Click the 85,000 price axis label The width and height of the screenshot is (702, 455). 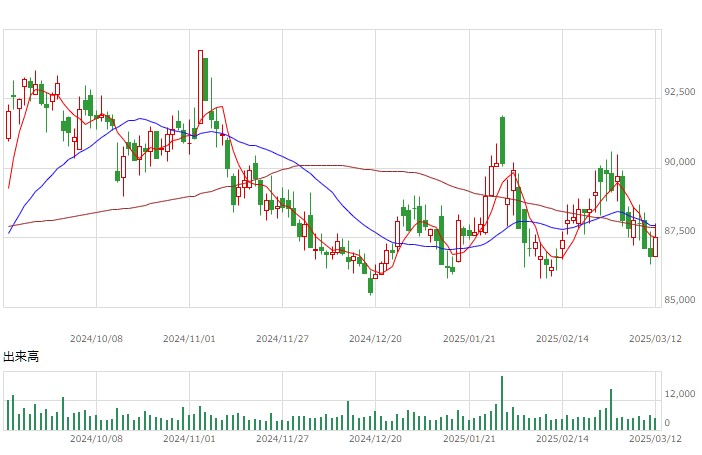(680, 299)
